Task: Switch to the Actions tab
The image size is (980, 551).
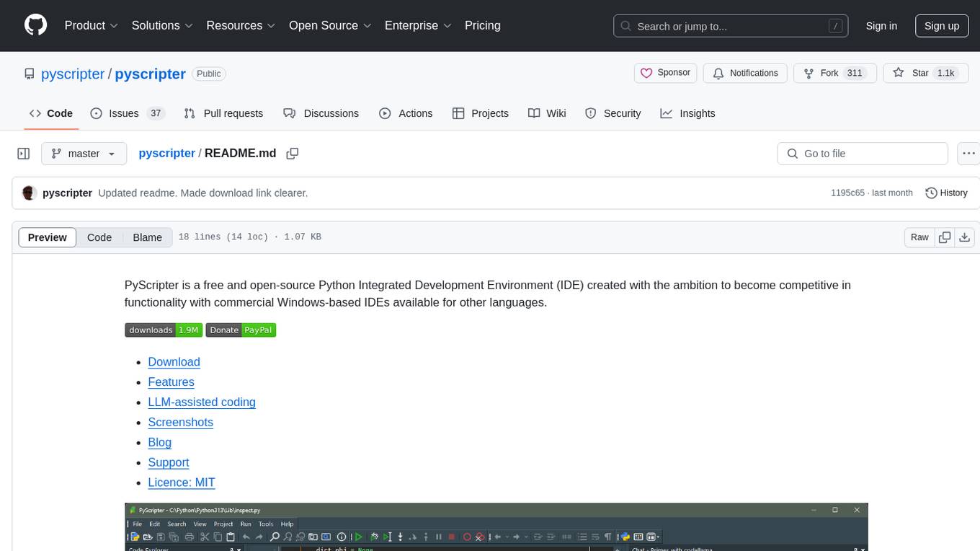Action: point(406,113)
